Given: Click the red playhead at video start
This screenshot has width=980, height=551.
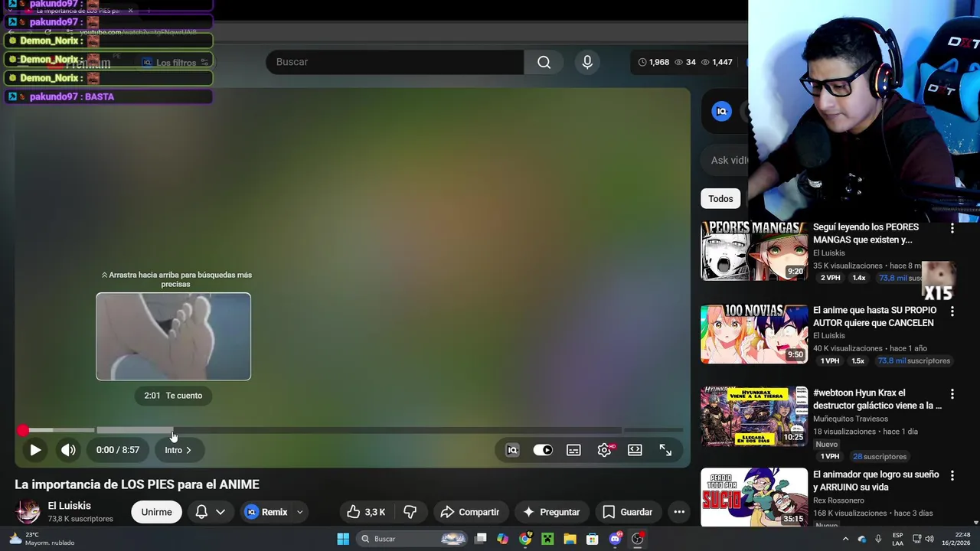Looking at the screenshot, I should 23,430.
